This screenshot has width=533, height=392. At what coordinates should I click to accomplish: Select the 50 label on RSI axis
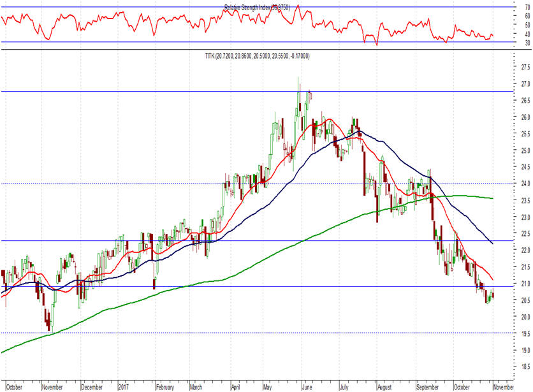(x=527, y=25)
